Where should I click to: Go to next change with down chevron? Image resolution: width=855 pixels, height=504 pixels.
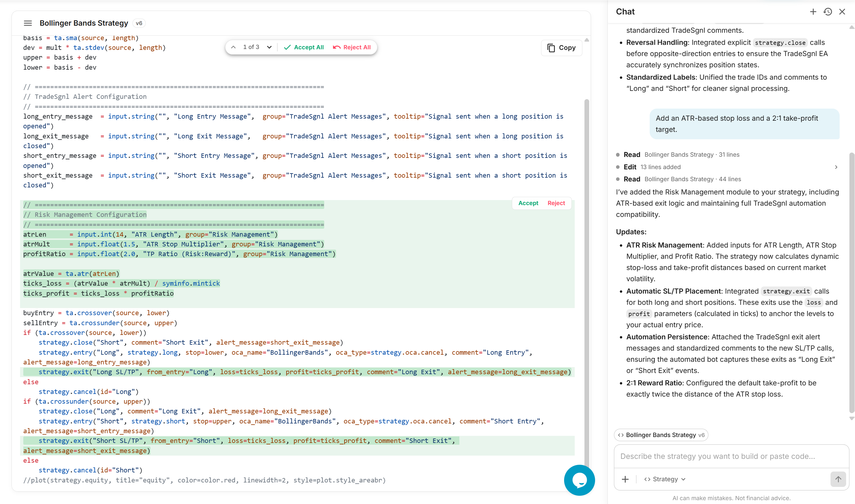[269, 47]
